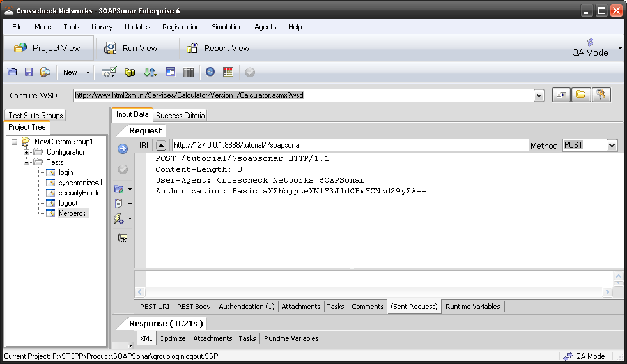Image resolution: width=627 pixels, height=364 pixels.
Task: Click horizontal scrollbar left arrow
Action: pyautogui.click(x=140, y=292)
